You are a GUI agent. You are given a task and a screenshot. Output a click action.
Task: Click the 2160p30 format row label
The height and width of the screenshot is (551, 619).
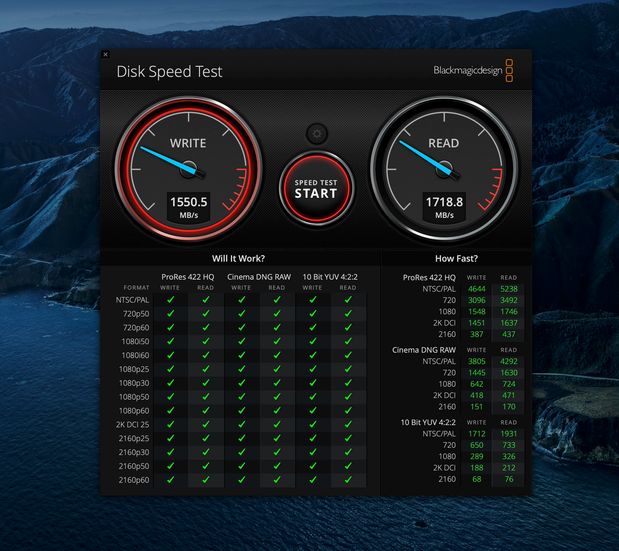point(134,452)
